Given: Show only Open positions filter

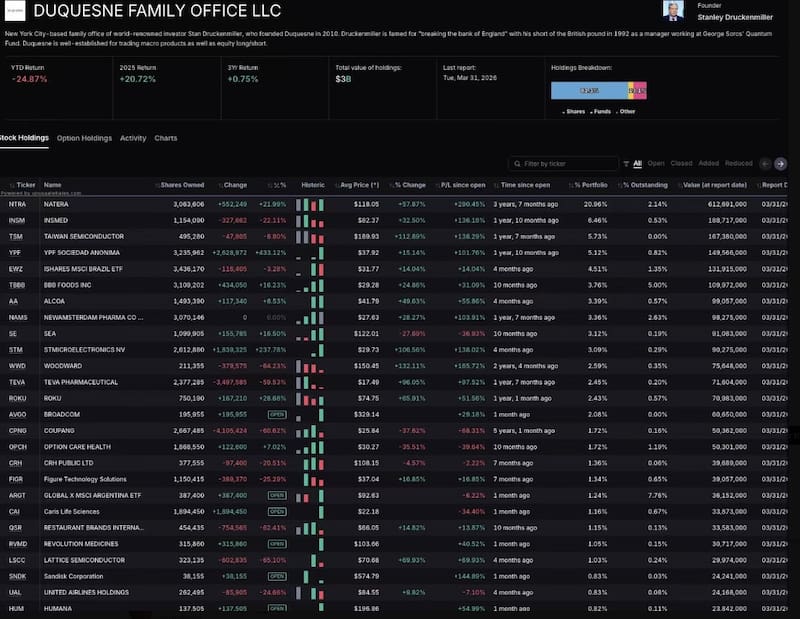Looking at the screenshot, I should 656,163.
